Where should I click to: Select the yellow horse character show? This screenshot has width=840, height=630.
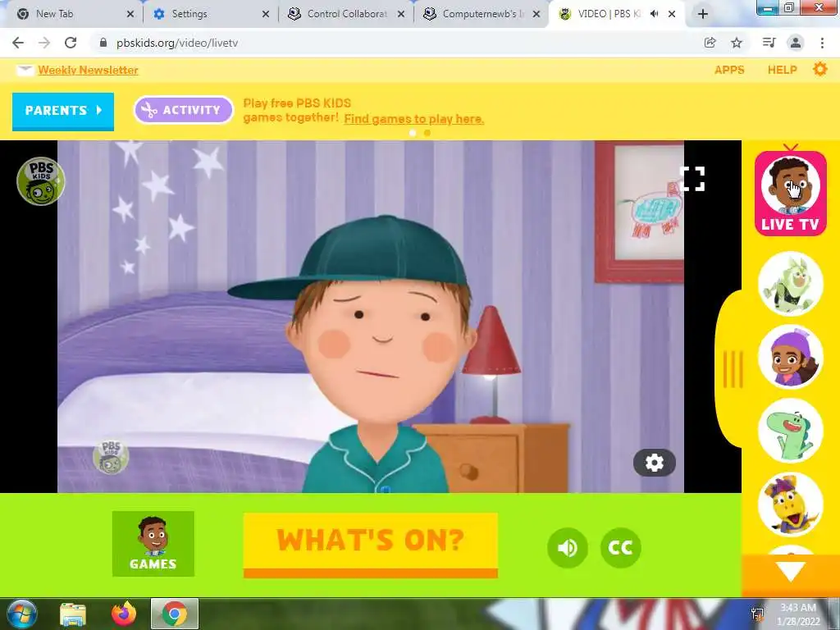tap(791, 504)
